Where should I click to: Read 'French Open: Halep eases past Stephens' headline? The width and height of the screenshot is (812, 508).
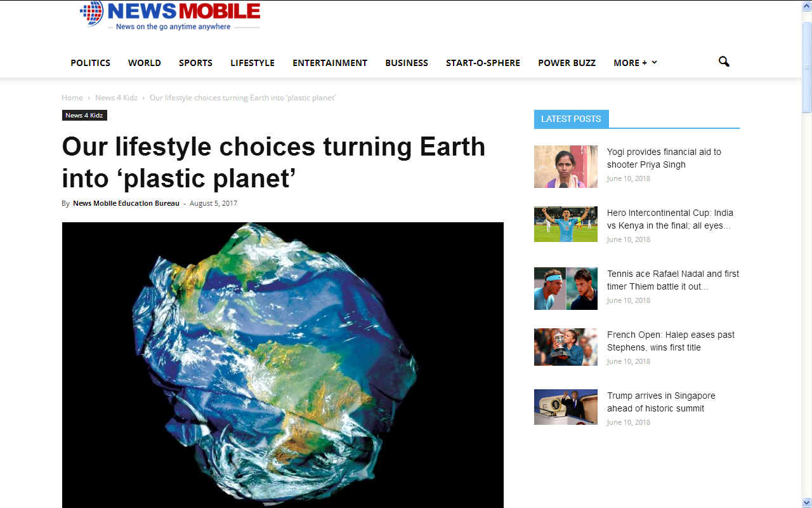coord(671,341)
